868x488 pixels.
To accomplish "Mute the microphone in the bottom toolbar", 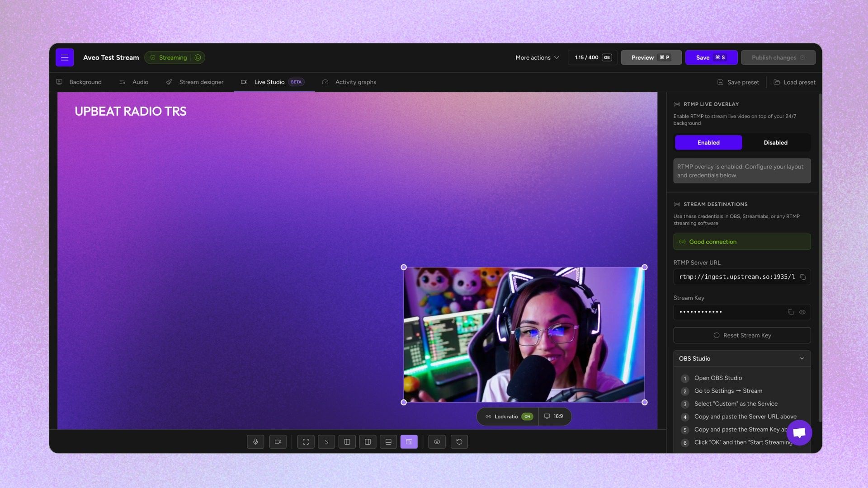I will [255, 442].
